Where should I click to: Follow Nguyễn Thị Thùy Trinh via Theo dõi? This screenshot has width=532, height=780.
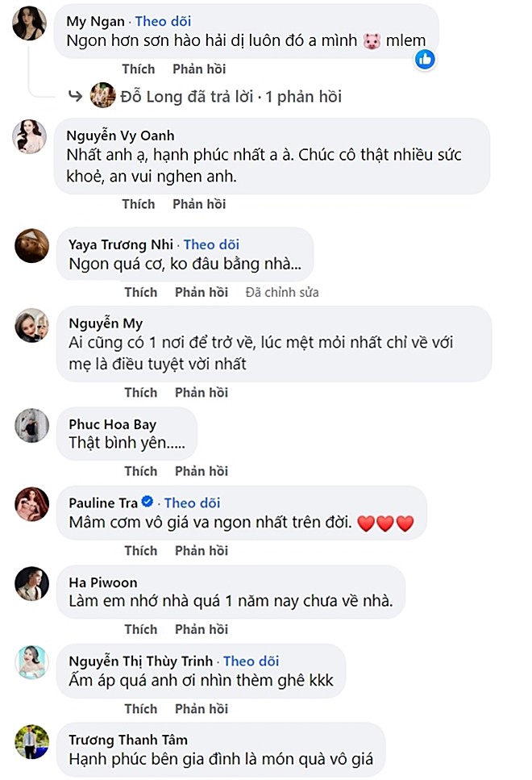[251, 661]
